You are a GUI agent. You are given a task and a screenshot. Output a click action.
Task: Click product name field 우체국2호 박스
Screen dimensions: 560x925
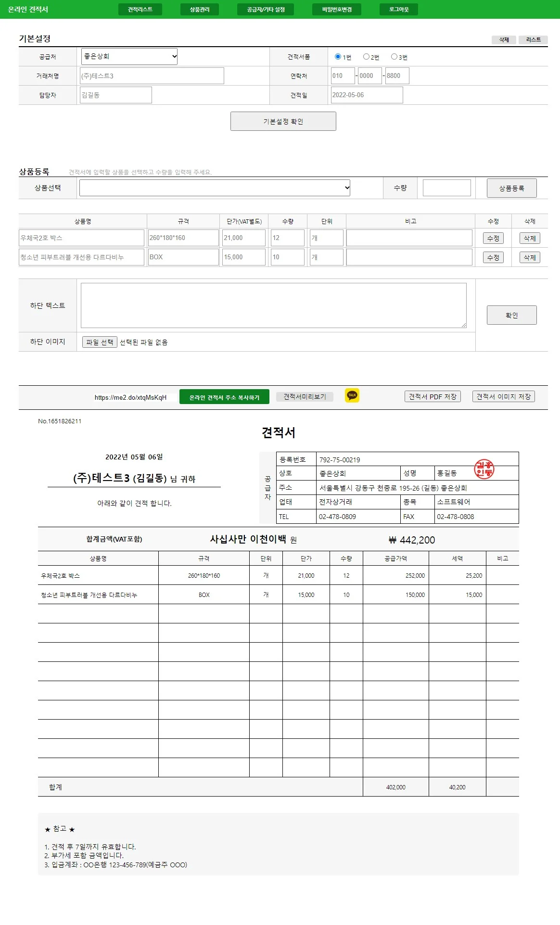[81, 238]
